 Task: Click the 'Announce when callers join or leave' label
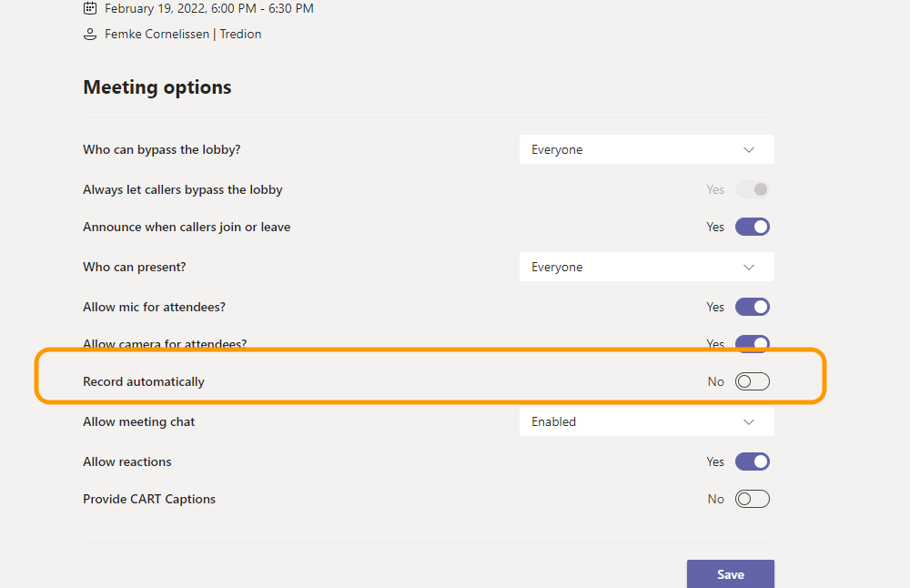click(187, 227)
